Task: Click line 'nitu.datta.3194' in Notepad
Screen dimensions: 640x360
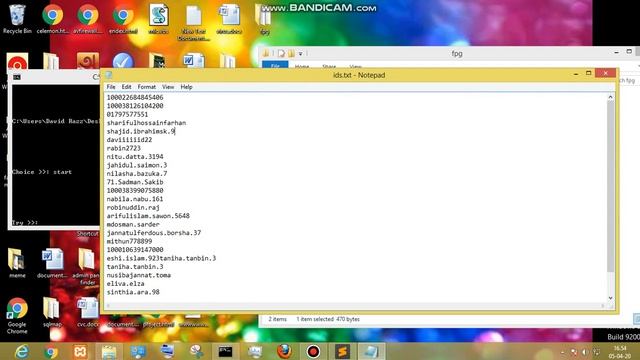Action: [135, 157]
